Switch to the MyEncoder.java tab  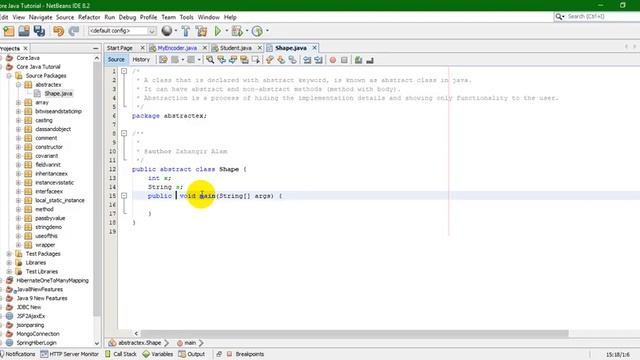177,48
